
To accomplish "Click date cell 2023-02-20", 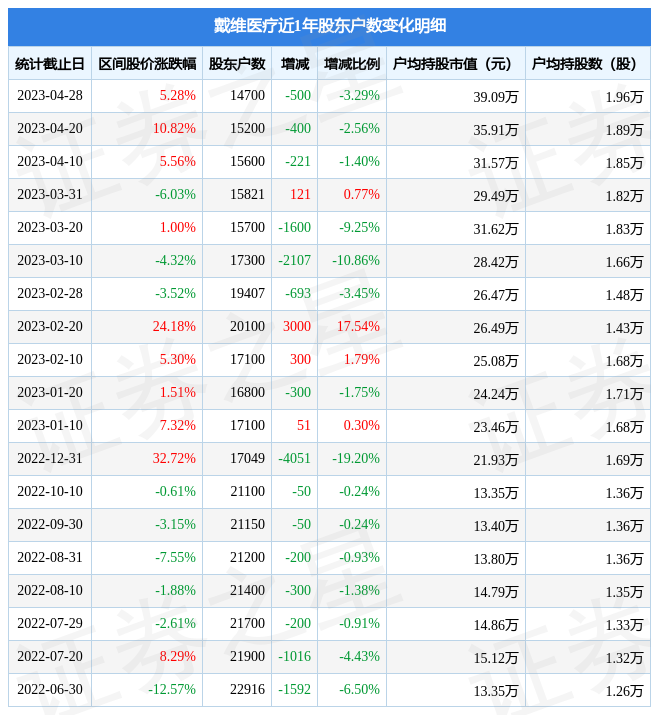I will tap(50, 326).
